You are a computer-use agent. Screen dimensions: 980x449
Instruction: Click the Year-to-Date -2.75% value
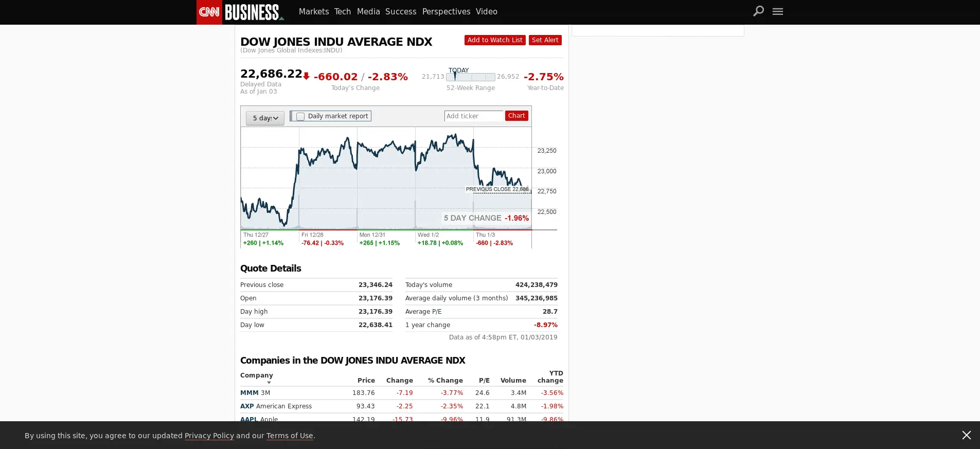click(544, 77)
